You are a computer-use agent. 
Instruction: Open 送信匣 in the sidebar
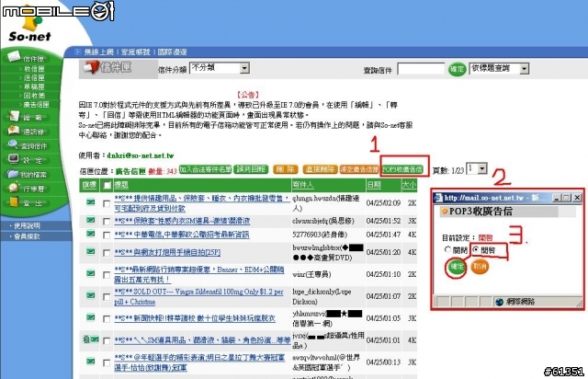(35, 78)
